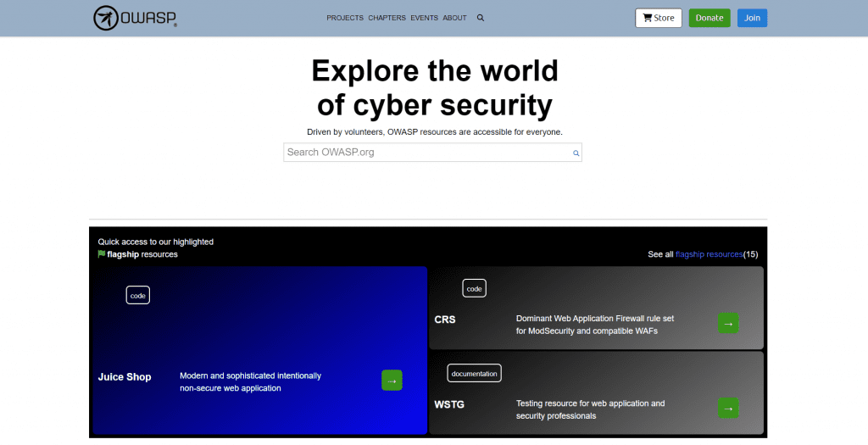Viewport: 868px width, 445px height.
Task: Click the CRS firewall rule set description
Action: pyautogui.click(x=595, y=325)
